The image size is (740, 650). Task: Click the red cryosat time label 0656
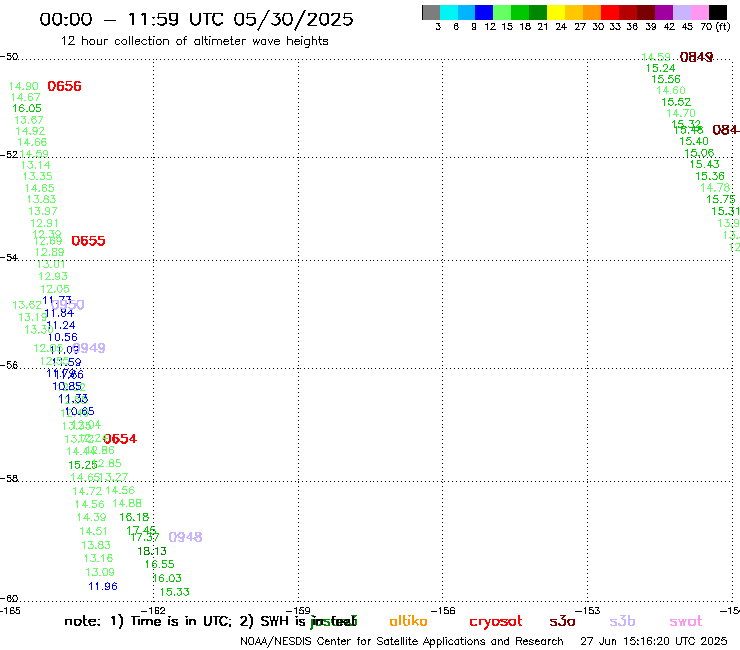65,86
